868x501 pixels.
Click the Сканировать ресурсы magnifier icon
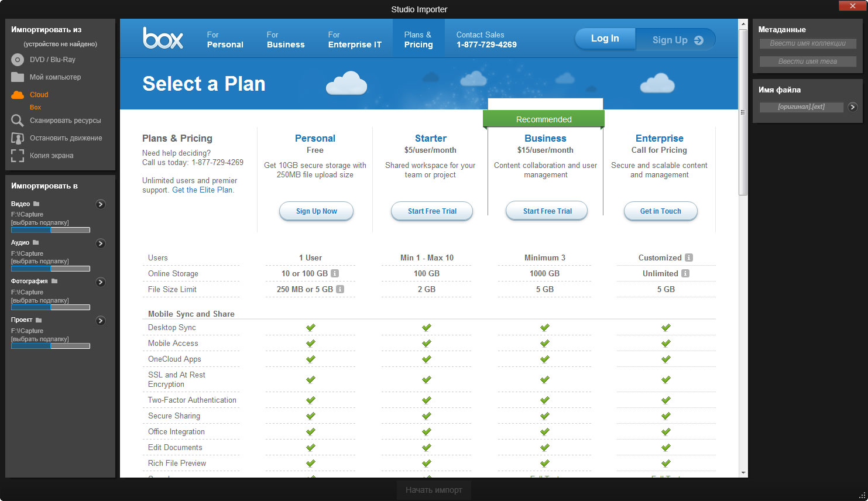click(x=18, y=121)
